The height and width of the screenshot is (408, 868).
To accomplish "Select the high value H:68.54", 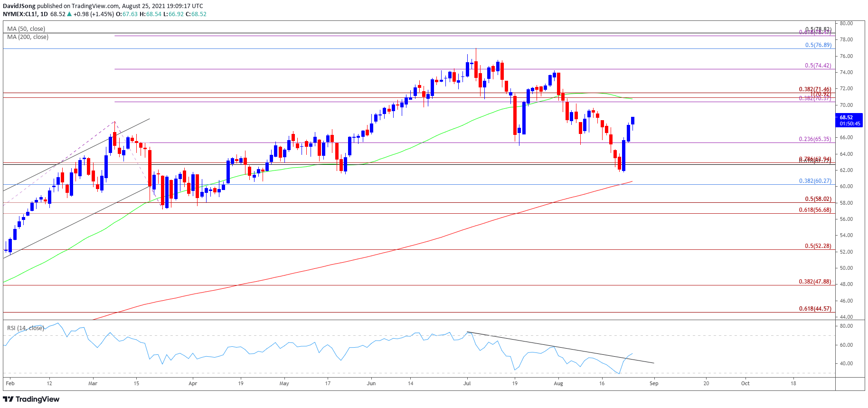I will [151, 14].
